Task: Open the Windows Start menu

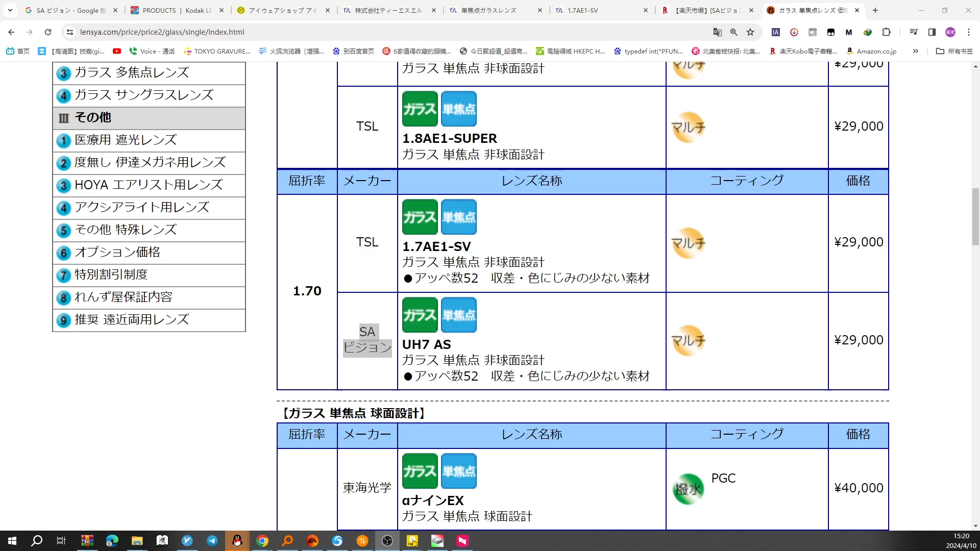Action: pos(12,541)
